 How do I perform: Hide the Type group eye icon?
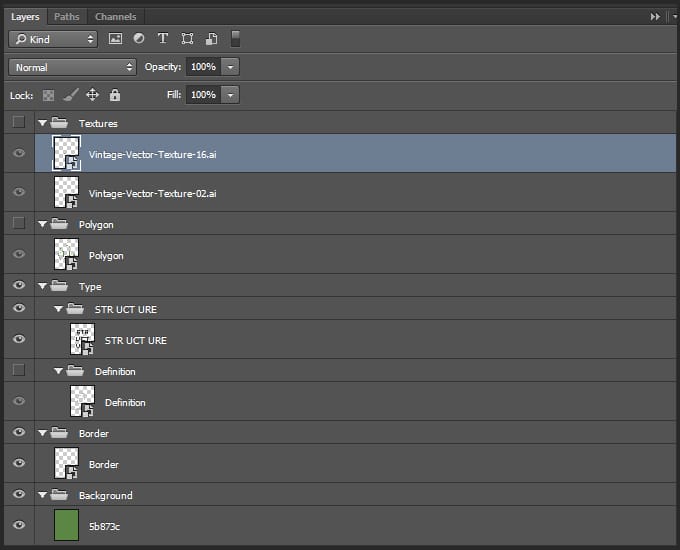click(x=19, y=285)
